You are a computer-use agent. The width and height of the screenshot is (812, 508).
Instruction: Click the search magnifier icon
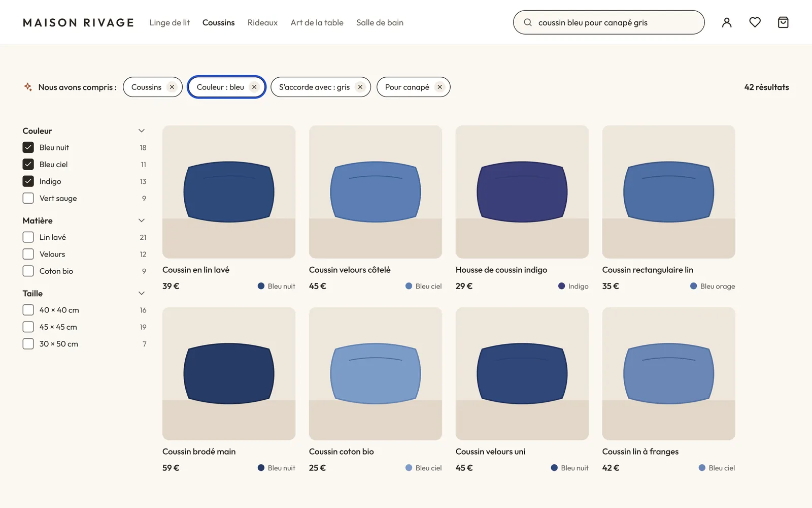pyautogui.click(x=528, y=22)
